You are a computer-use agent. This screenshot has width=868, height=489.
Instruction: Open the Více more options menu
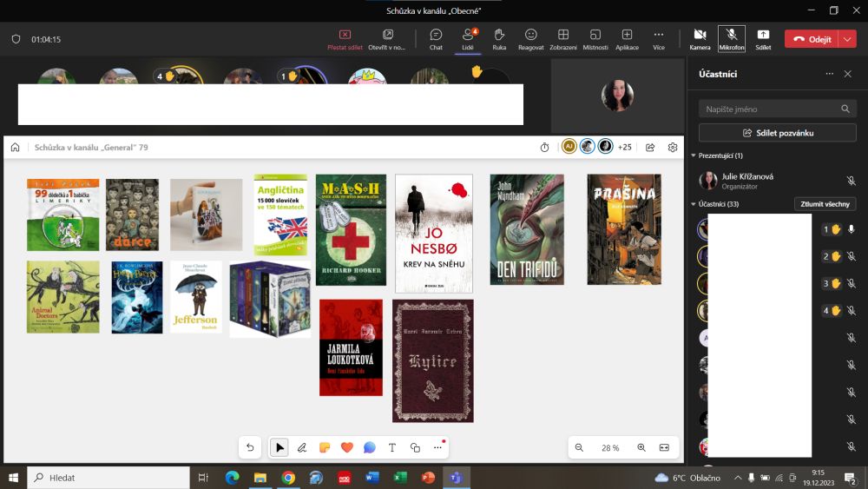click(x=659, y=39)
